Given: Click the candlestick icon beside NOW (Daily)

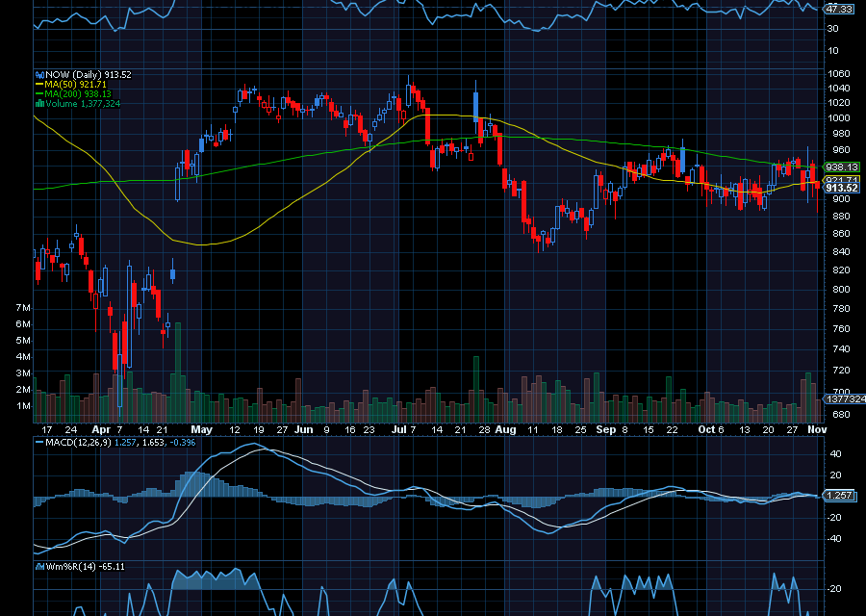Looking at the screenshot, I should point(39,74).
